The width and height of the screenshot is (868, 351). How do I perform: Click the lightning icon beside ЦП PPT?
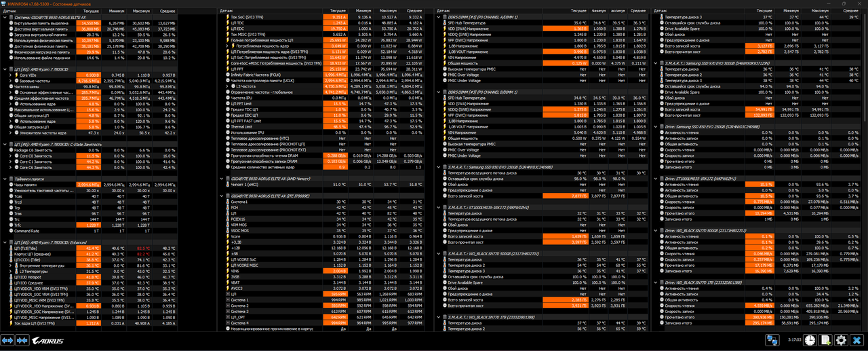click(x=226, y=69)
